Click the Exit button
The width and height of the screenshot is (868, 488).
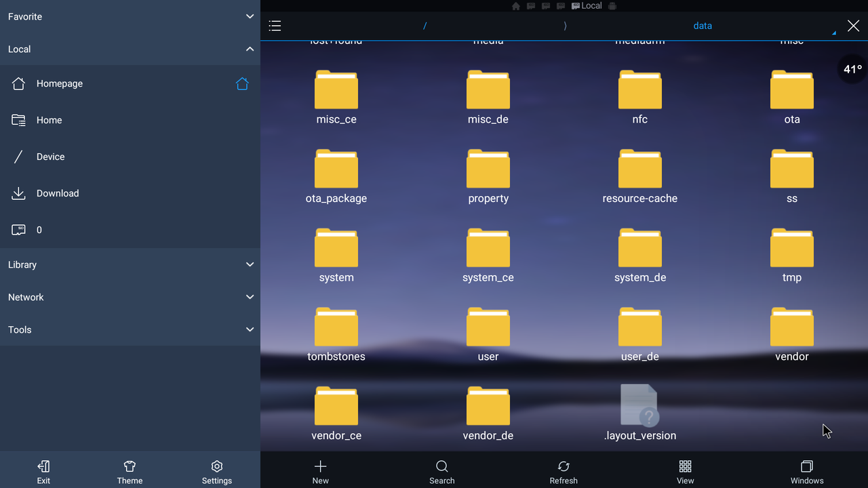(x=43, y=472)
